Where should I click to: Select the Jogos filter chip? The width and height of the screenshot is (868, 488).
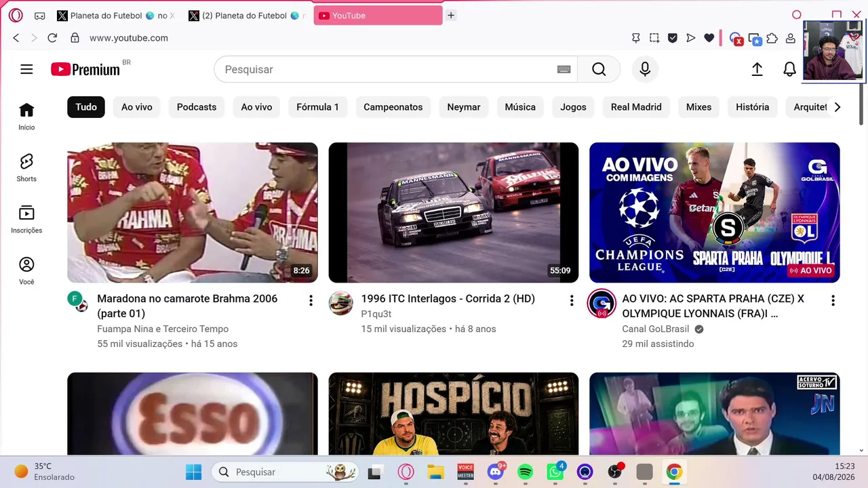(x=573, y=107)
